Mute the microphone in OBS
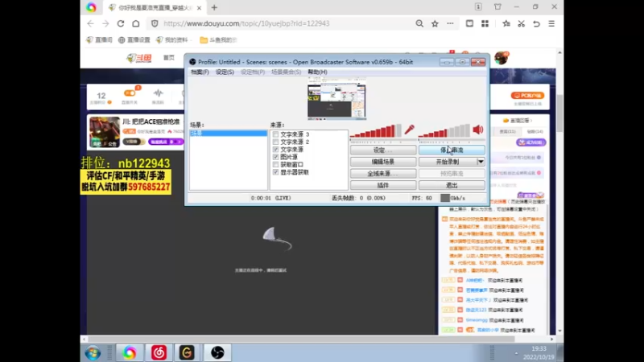Viewport: 644px width, 362px height. 409,130
